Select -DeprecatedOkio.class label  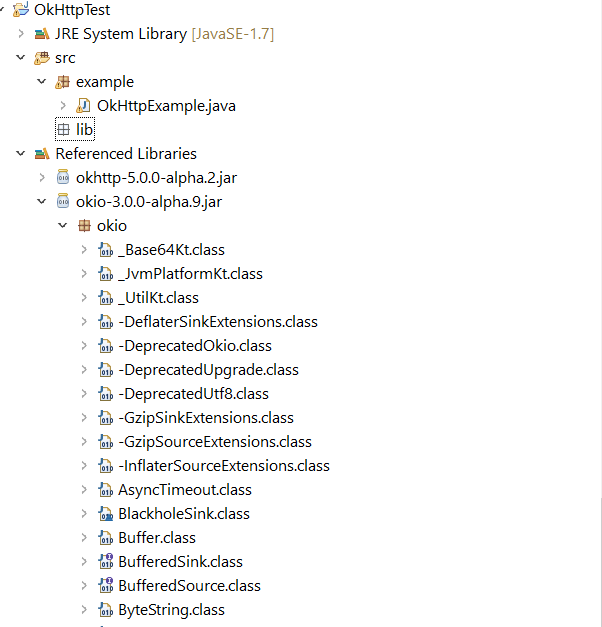click(x=195, y=346)
